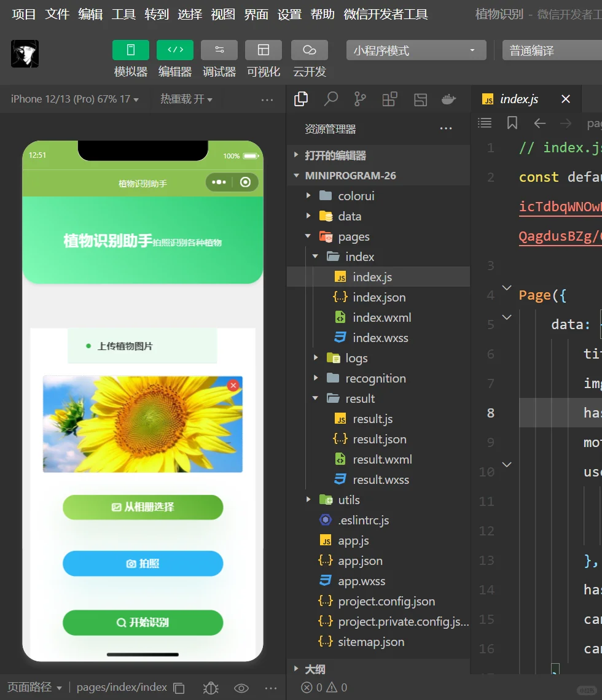Expand the data folder
Image resolution: width=602 pixels, height=700 pixels.
(378, 216)
